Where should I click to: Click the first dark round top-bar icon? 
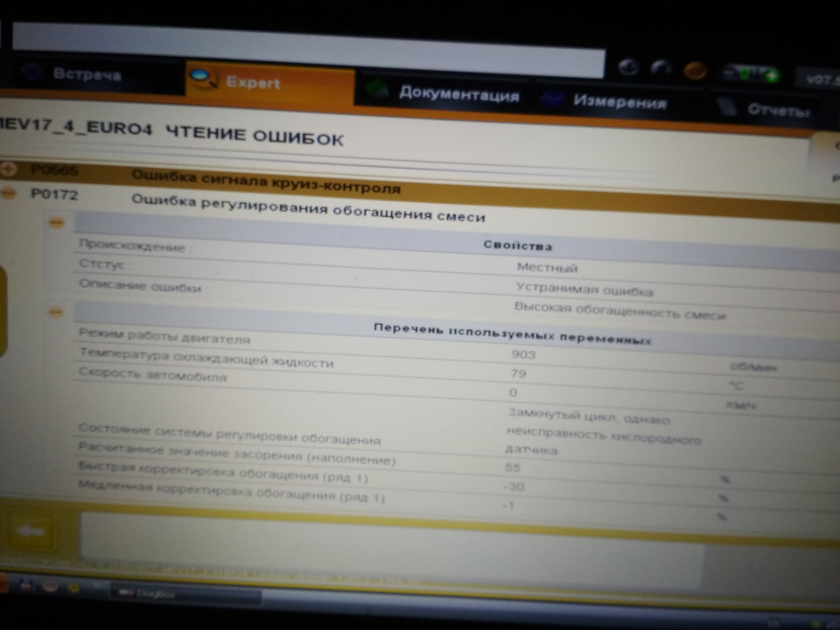point(628,67)
